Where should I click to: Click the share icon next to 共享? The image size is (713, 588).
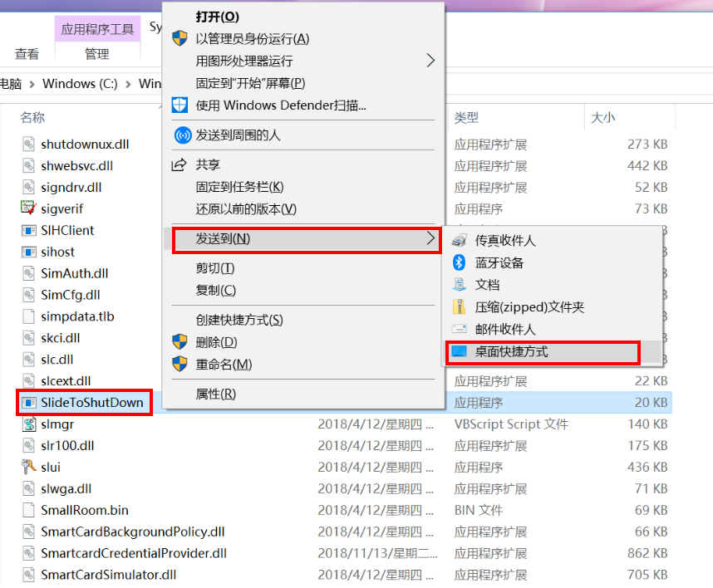[x=179, y=164]
